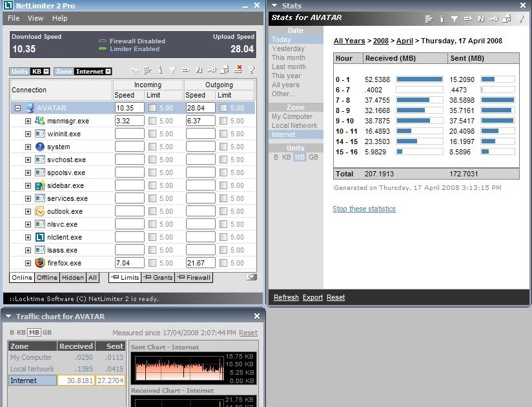Select GB unit in Traffic chart panel

[47, 332]
